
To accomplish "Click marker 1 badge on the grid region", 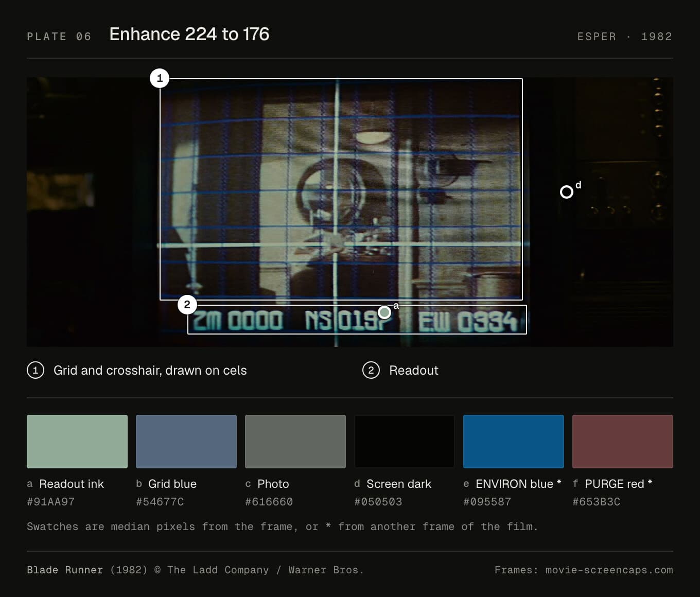I will [x=160, y=78].
